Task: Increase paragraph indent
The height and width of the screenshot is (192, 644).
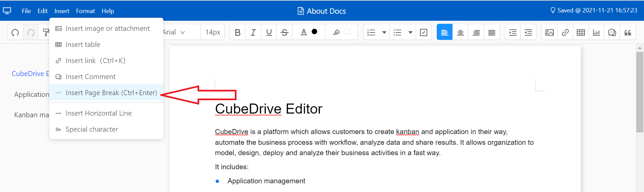Action: pyautogui.click(x=513, y=33)
